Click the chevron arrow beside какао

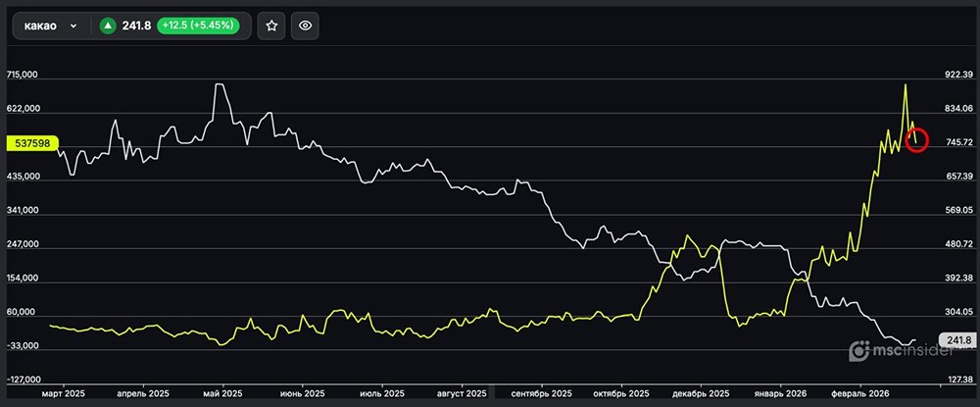73,26
